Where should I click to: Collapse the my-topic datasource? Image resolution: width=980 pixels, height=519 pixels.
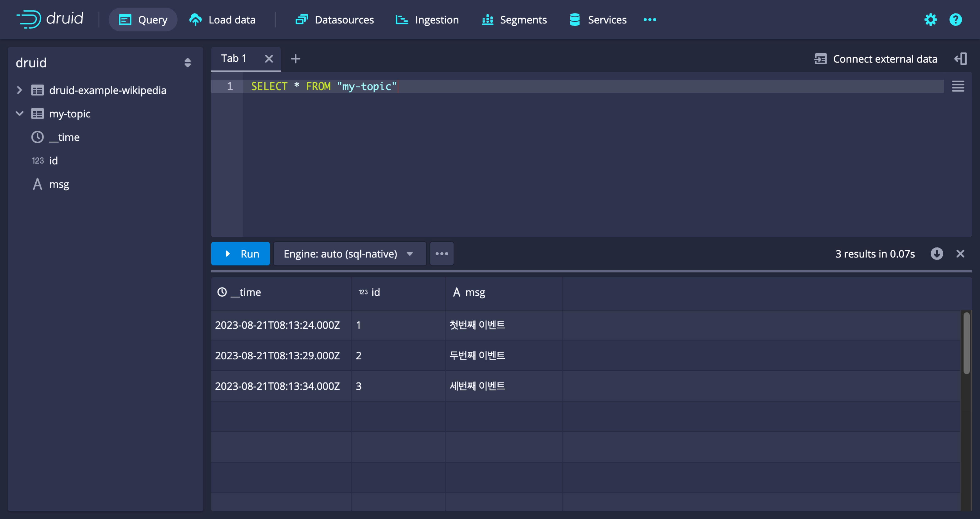pos(19,114)
